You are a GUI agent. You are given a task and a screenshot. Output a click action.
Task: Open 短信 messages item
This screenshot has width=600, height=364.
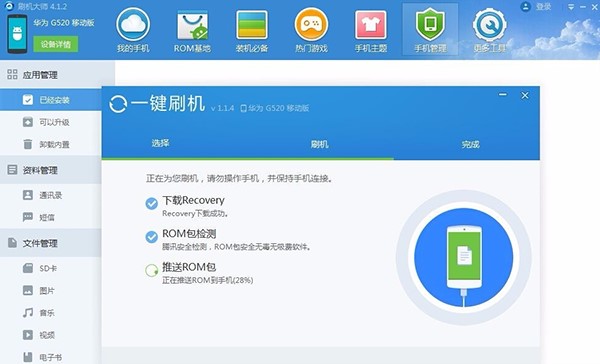51,217
